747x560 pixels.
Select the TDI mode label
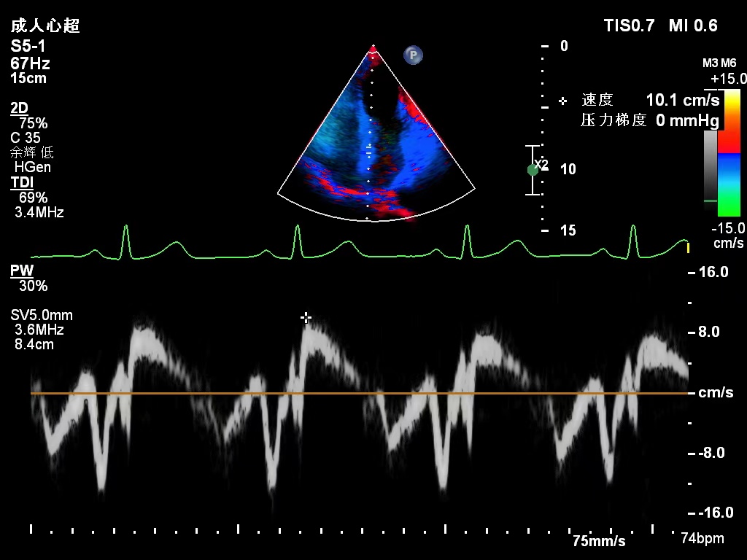21,182
